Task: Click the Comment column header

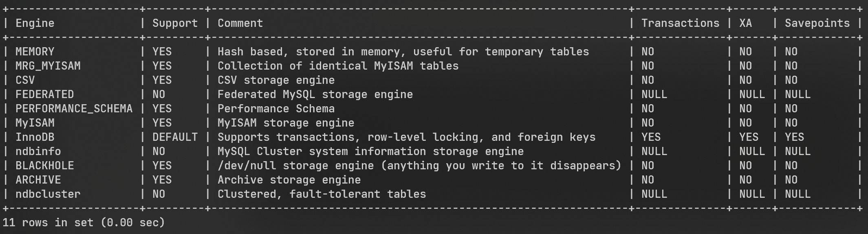Action: (240, 23)
